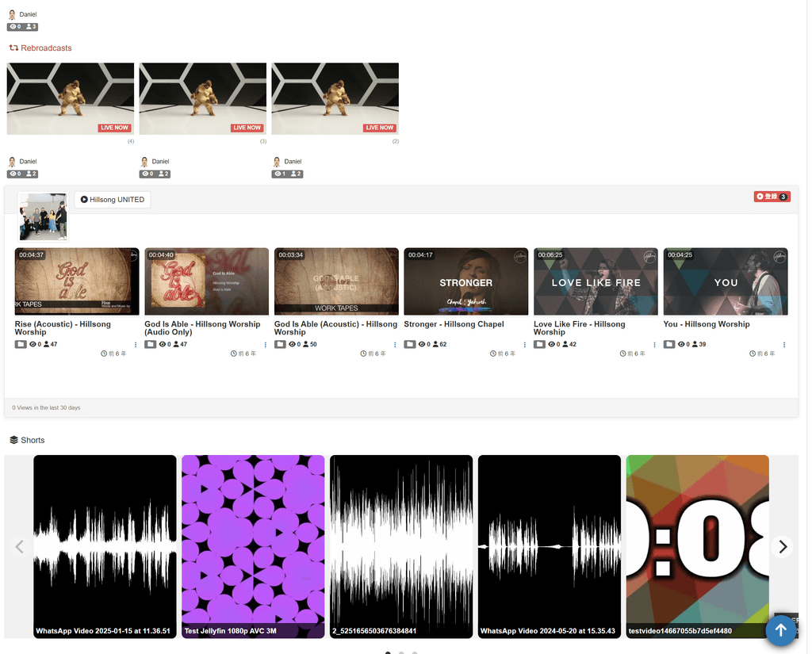Play the LOVE LIKE FIRE video thumbnail

coord(596,281)
